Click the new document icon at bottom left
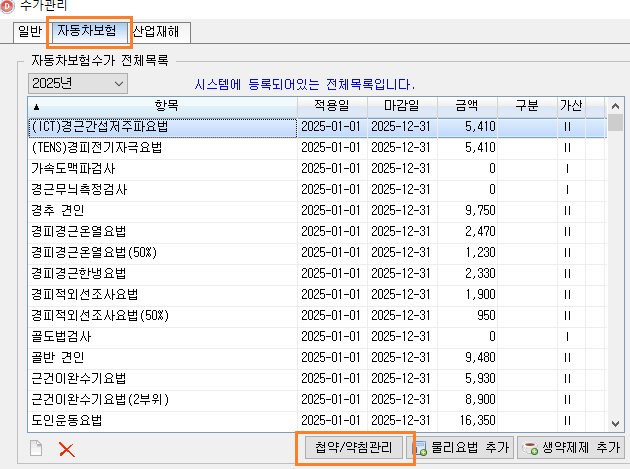 coord(37,448)
